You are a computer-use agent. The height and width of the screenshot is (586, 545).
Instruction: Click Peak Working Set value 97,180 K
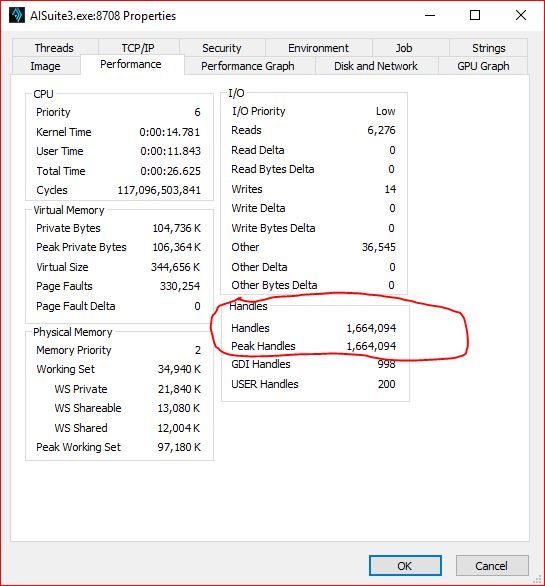click(x=179, y=447)
